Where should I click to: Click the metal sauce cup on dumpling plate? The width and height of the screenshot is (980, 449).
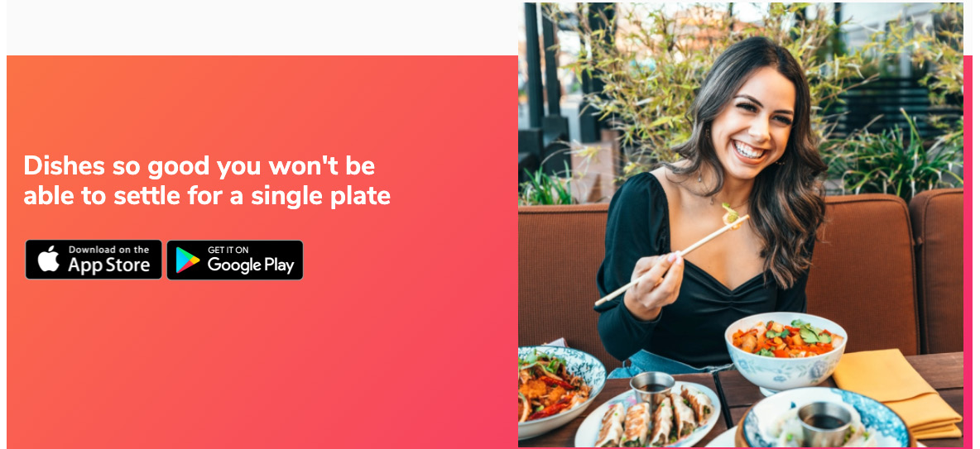point(651,387)
